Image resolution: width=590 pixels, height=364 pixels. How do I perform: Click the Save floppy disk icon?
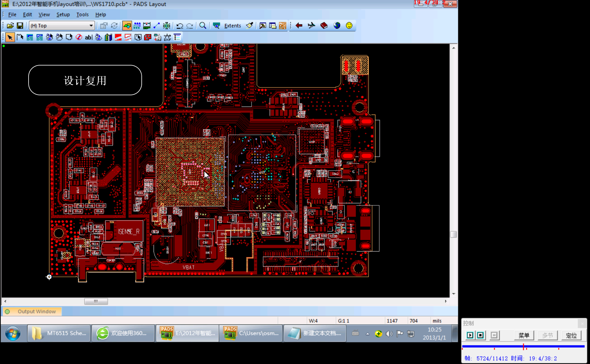20,26
